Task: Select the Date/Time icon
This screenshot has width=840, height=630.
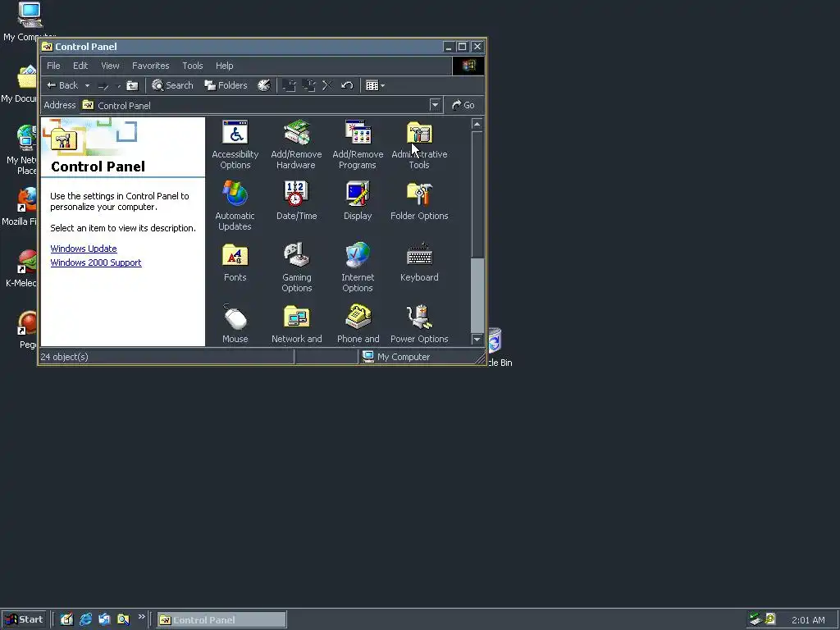Action: click(296, 200)
